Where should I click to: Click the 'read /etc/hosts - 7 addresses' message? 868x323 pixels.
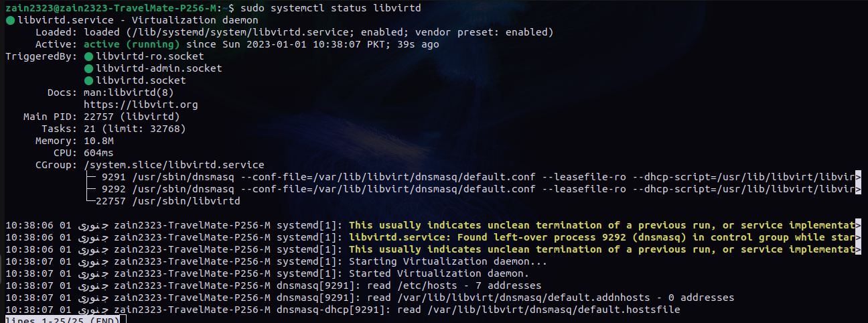(454, 285)
